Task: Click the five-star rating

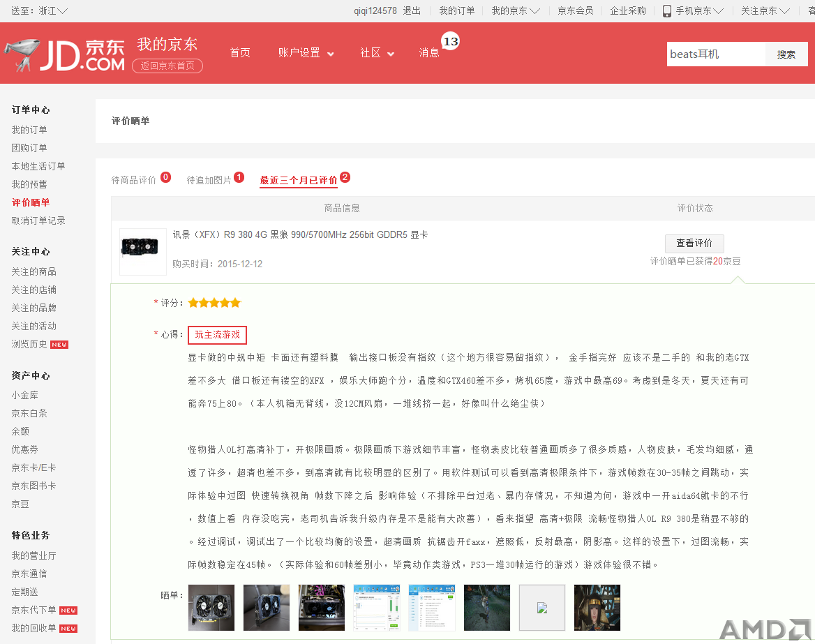Action: (215, 303)
